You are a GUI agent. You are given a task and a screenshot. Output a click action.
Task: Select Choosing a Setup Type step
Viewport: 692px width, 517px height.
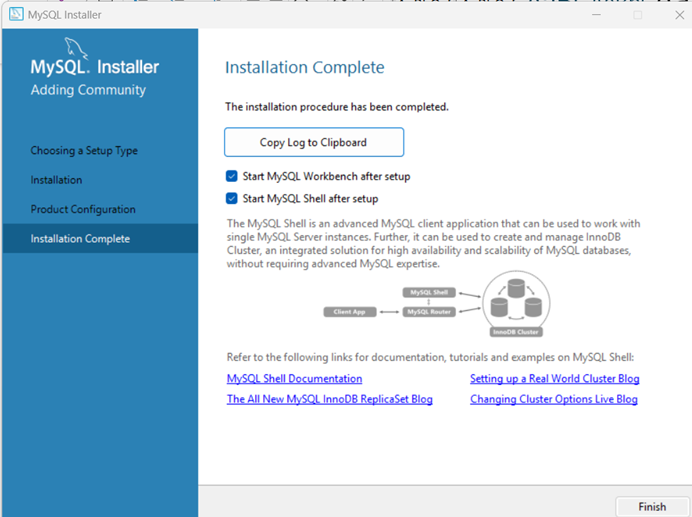(84, 151)
